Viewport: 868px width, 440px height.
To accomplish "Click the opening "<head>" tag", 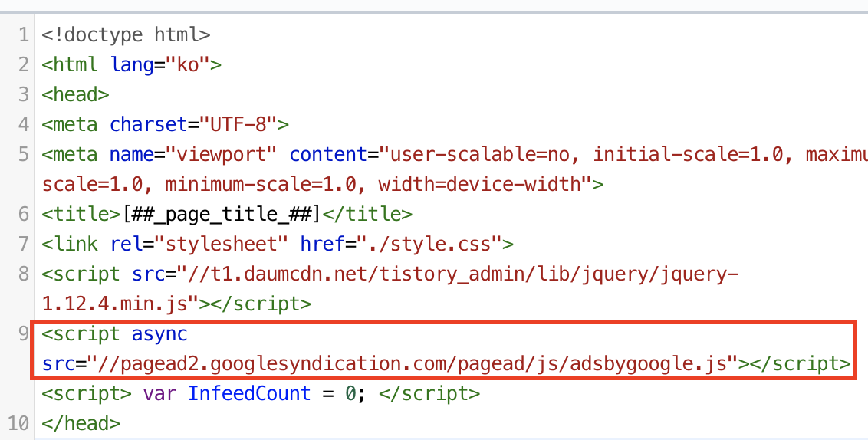I will (x=76, y=94).
